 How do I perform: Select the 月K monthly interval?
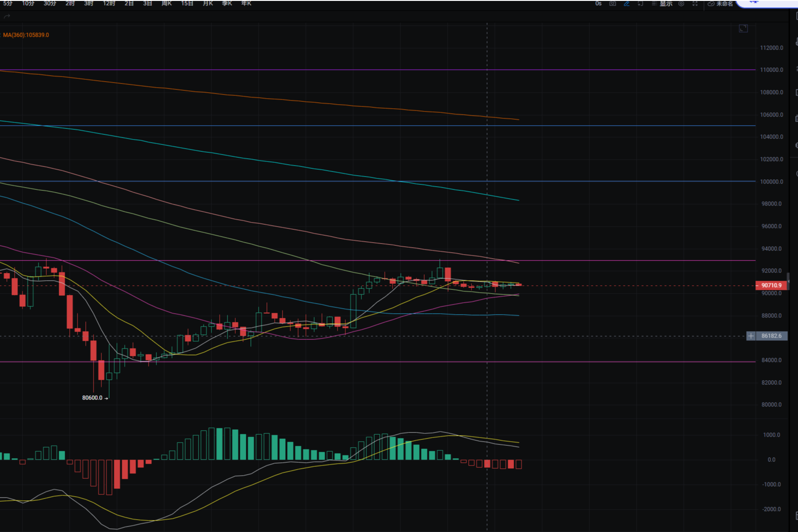(x=208, y=4)
